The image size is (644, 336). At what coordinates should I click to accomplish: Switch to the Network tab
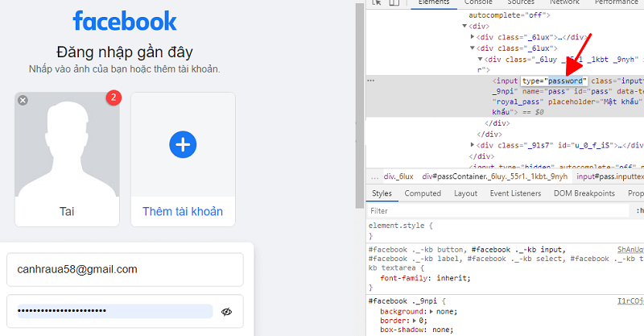tap(565, 2)
